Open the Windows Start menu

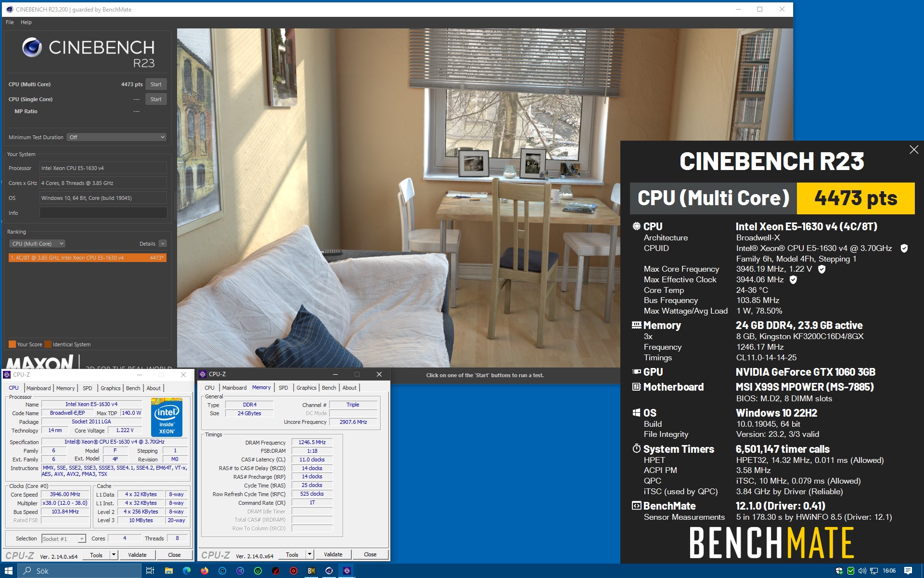(x=9, y=571)
